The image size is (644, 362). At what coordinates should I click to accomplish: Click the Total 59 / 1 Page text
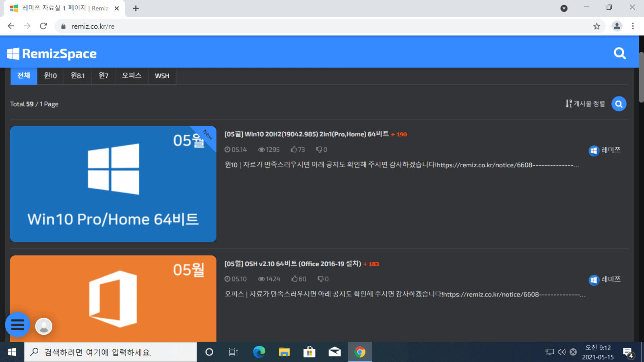pyautogui.click(x=34, y=104)
